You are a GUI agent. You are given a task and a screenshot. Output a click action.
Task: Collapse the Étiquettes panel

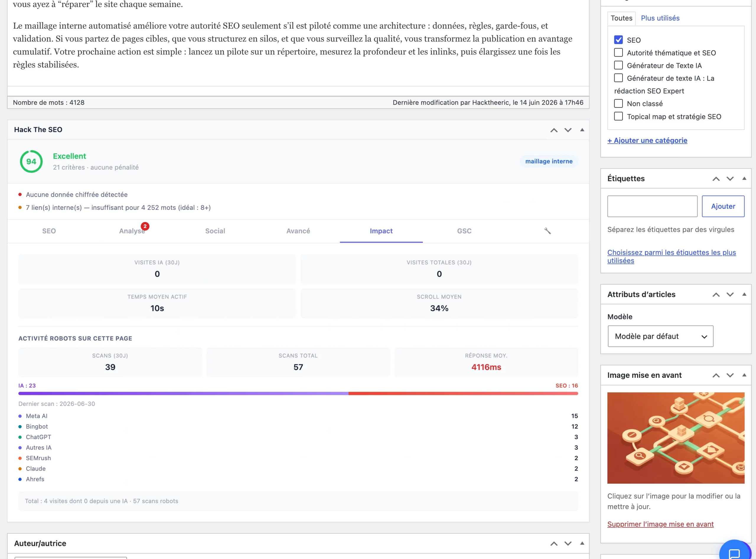(x=744, y=179)
